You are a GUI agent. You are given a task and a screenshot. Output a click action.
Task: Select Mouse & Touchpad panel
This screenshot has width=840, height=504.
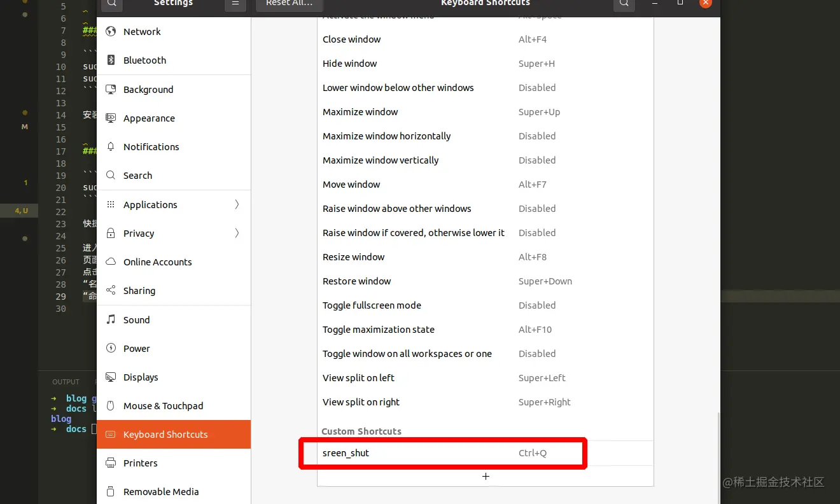click(x=174, y=406)
